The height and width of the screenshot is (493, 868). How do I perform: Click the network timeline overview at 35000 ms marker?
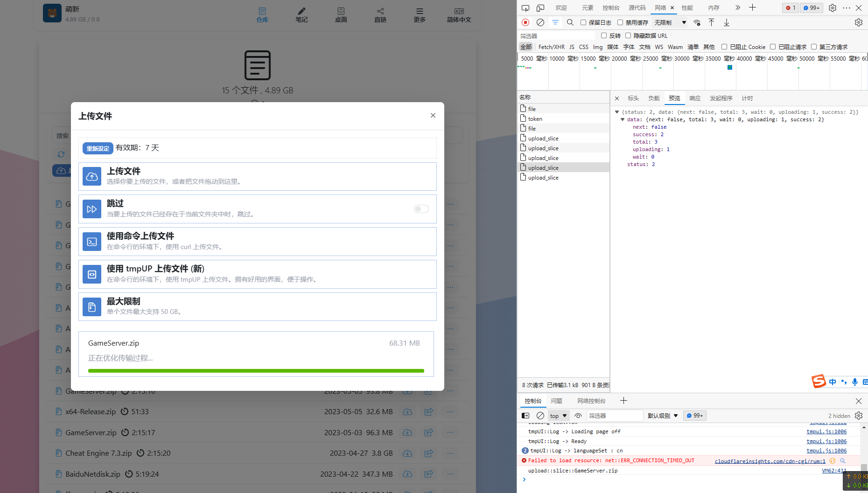click(x=720, y=59)
